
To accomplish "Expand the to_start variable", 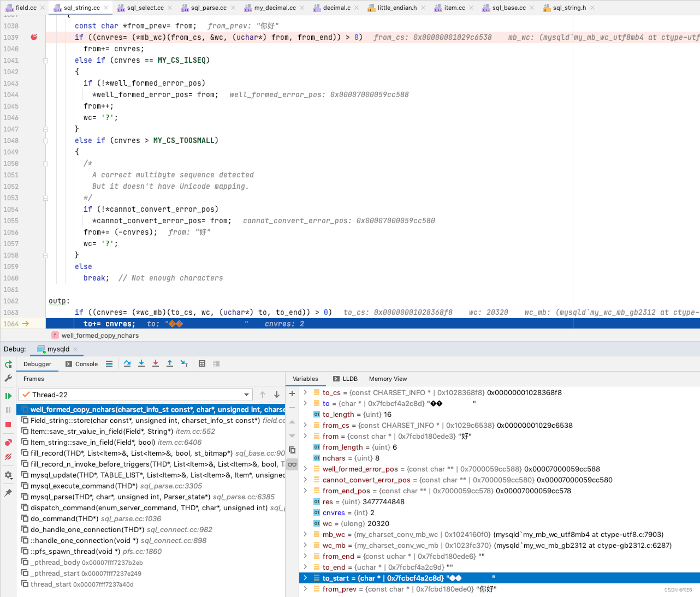I will tap(305, 578).
